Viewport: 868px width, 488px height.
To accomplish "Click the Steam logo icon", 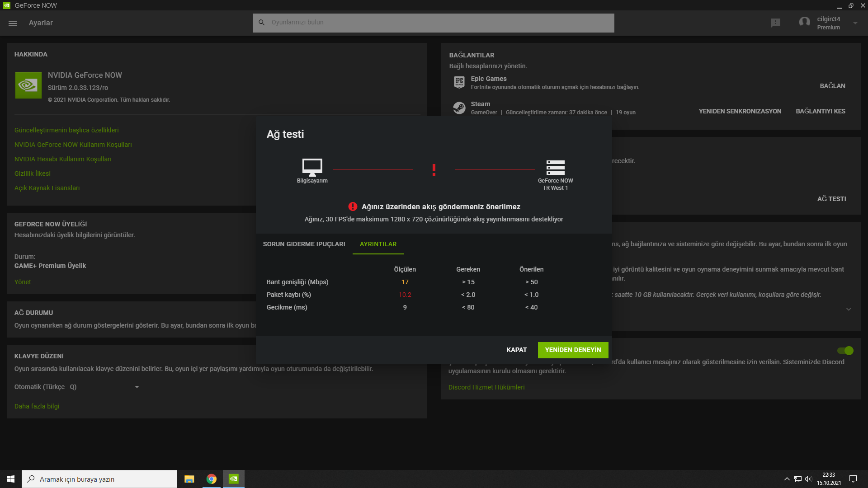I will click(x=459, y=108).
